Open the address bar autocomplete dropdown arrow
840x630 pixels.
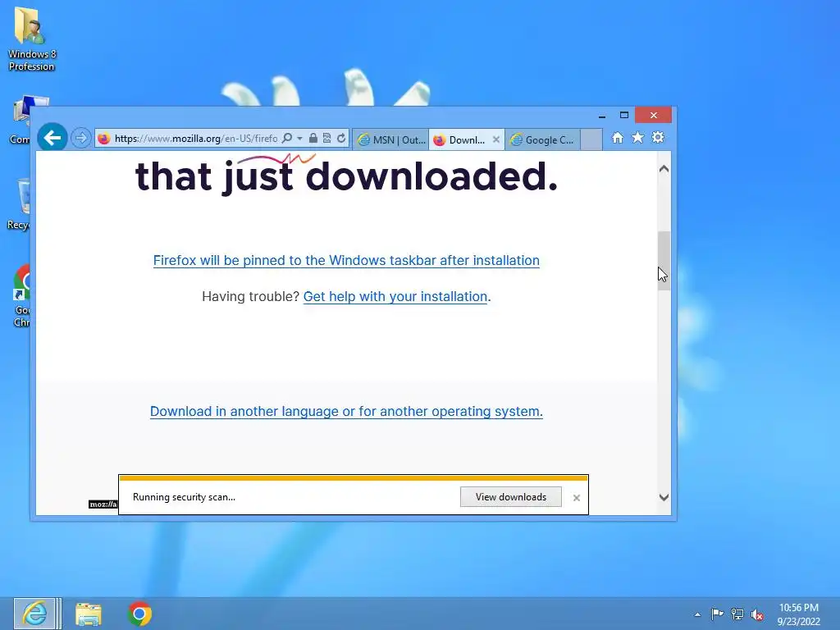tap(299, 138)
